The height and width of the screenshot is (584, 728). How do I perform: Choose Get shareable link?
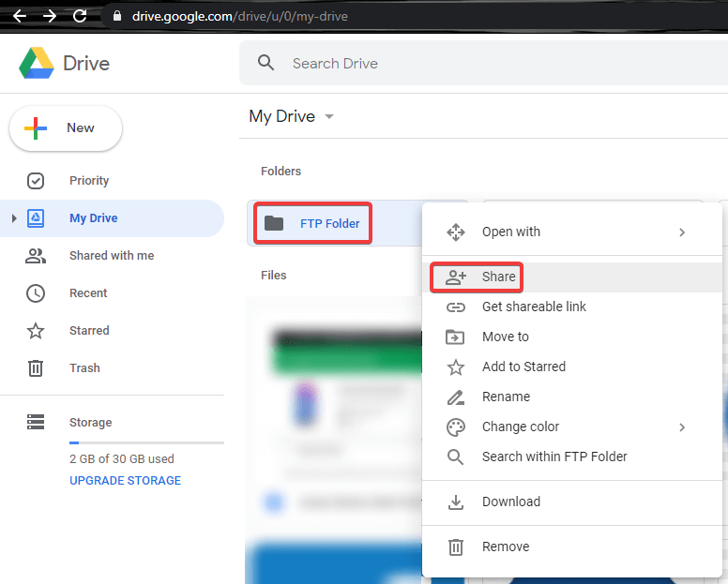[x=572, y=307]
